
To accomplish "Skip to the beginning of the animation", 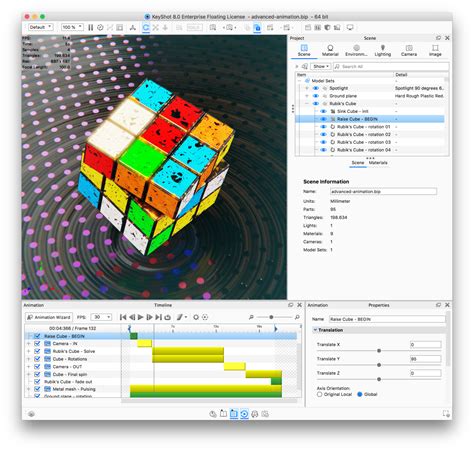I will pyautogui.click(x=123, y=317).
